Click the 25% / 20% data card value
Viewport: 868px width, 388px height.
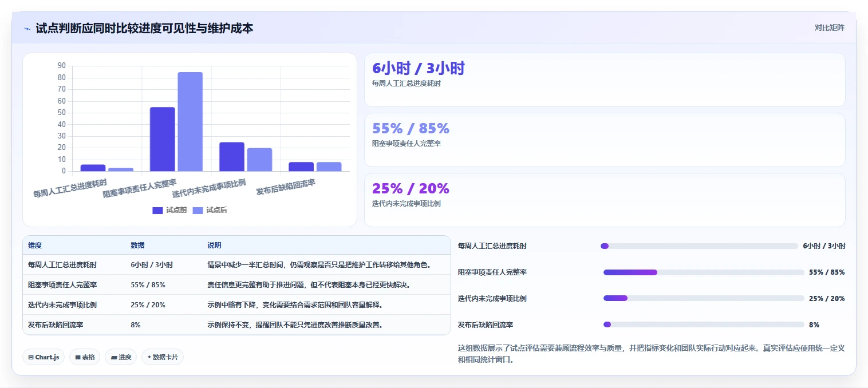[411, 188]
